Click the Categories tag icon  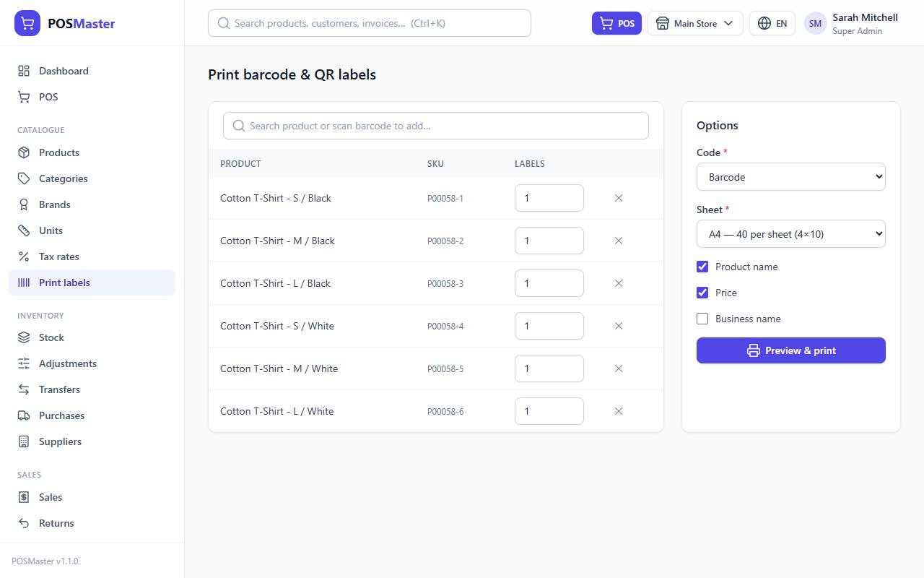point(24,178)
